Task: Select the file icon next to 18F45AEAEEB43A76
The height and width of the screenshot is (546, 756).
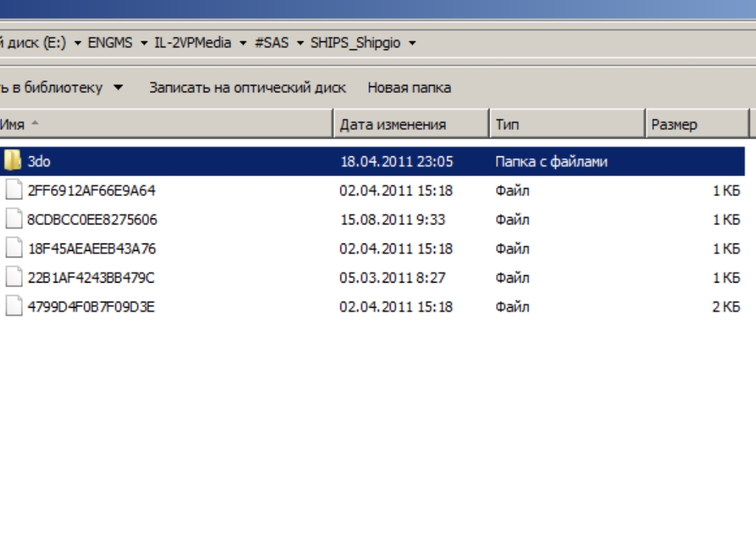Action: coord(14,248)
